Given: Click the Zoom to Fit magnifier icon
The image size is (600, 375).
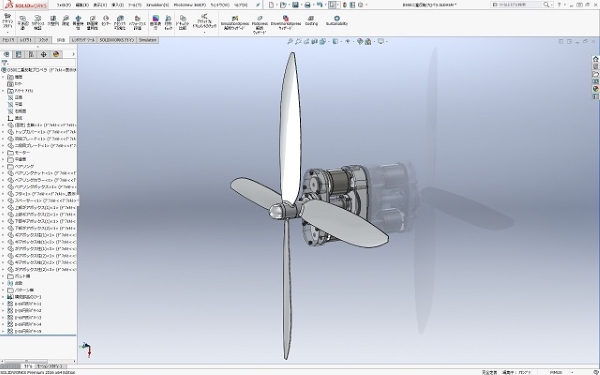Looking at the screenshot, I should point(290,41).
